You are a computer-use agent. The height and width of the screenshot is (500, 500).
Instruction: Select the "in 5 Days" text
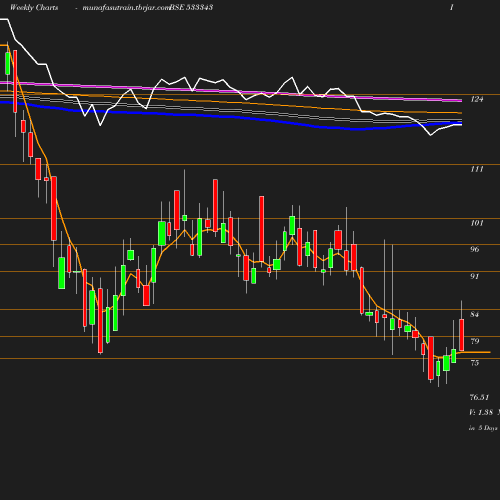[x=483, y=428]
